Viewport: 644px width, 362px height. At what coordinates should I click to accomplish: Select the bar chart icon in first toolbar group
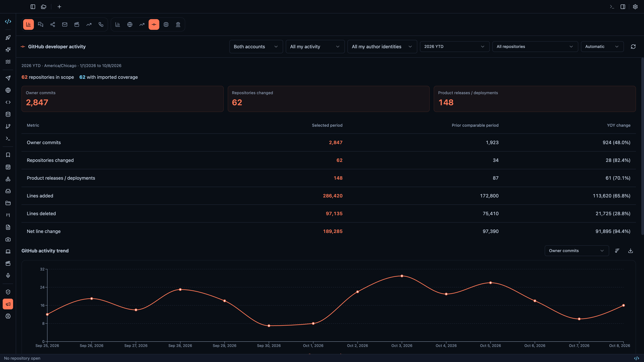click(x=29, y=24)
